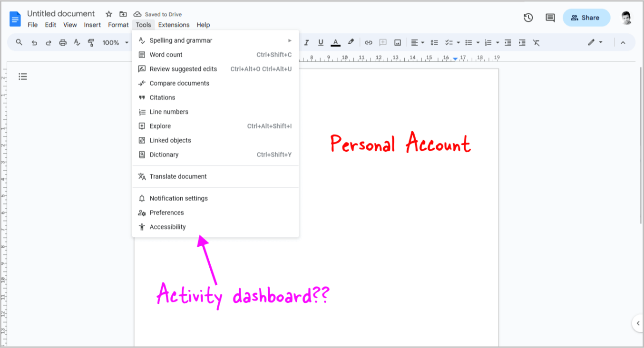This screenshot has height=348, width=644.
Task: Open the Accessibility settings
Action: click(215, 227)
